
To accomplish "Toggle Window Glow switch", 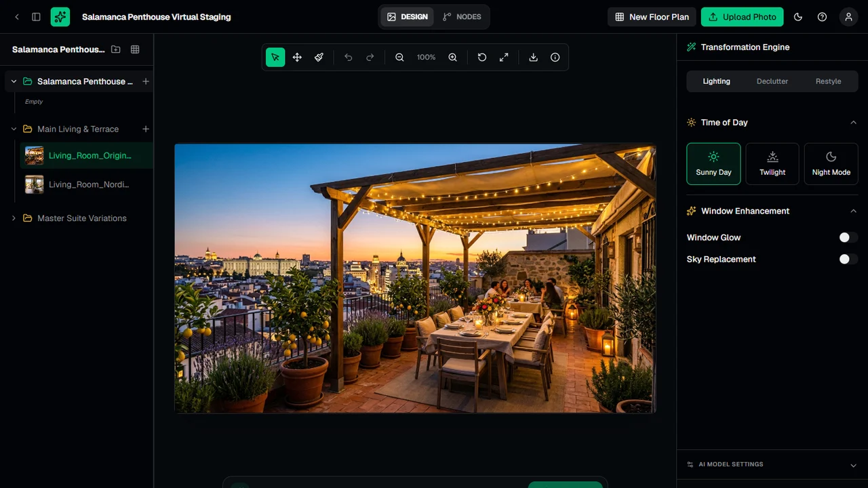I will [x=848, y=237].
